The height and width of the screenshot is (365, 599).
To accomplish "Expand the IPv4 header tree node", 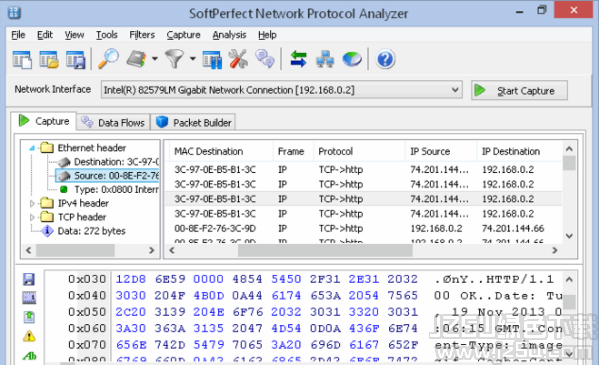I will (x=32, y=204).
